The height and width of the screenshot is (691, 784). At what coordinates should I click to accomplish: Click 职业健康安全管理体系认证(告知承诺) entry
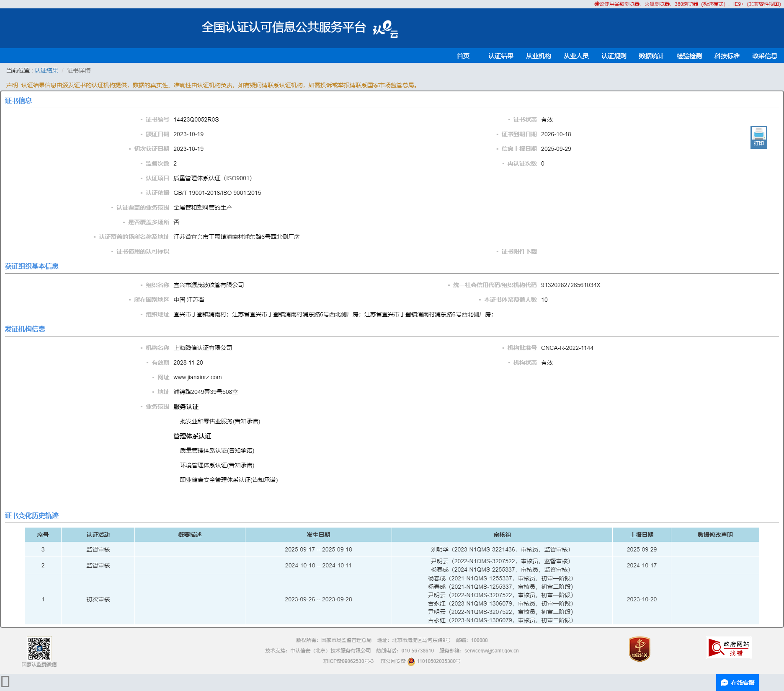229,480
